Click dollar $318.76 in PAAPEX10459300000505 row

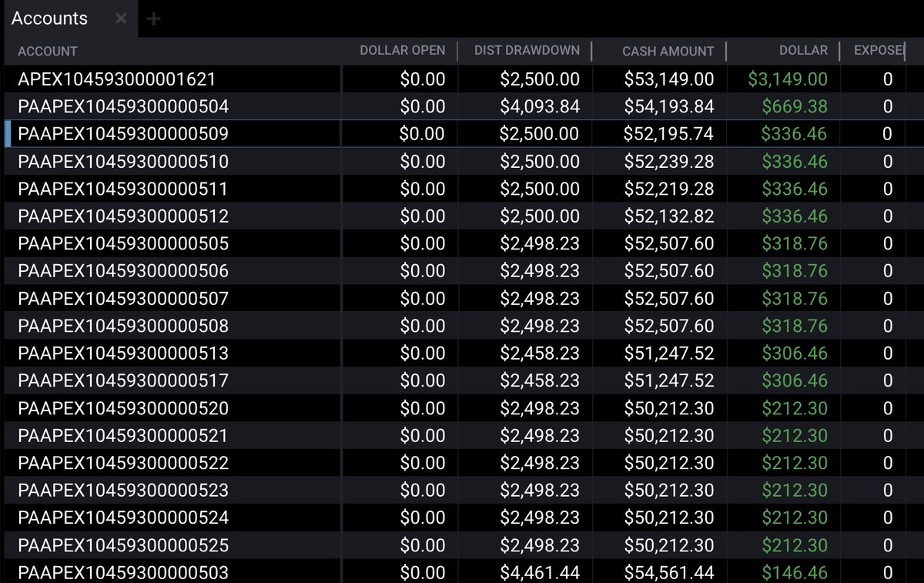795,244
